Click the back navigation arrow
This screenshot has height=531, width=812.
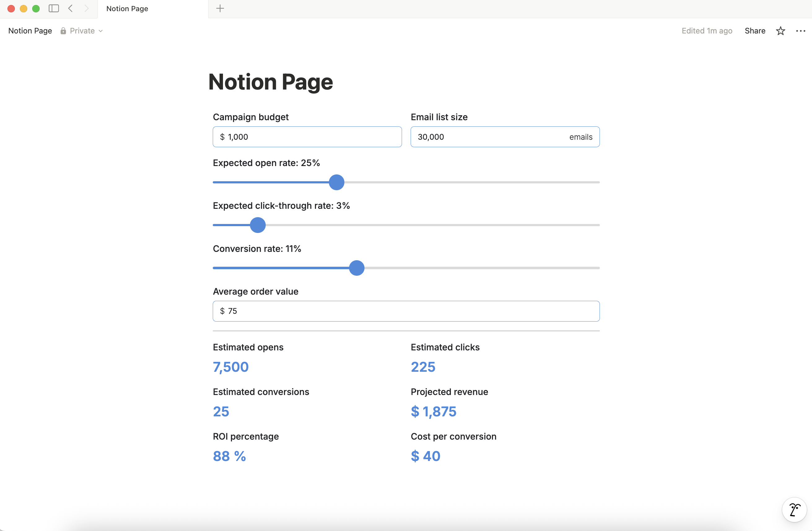click(x=70, y=9)
